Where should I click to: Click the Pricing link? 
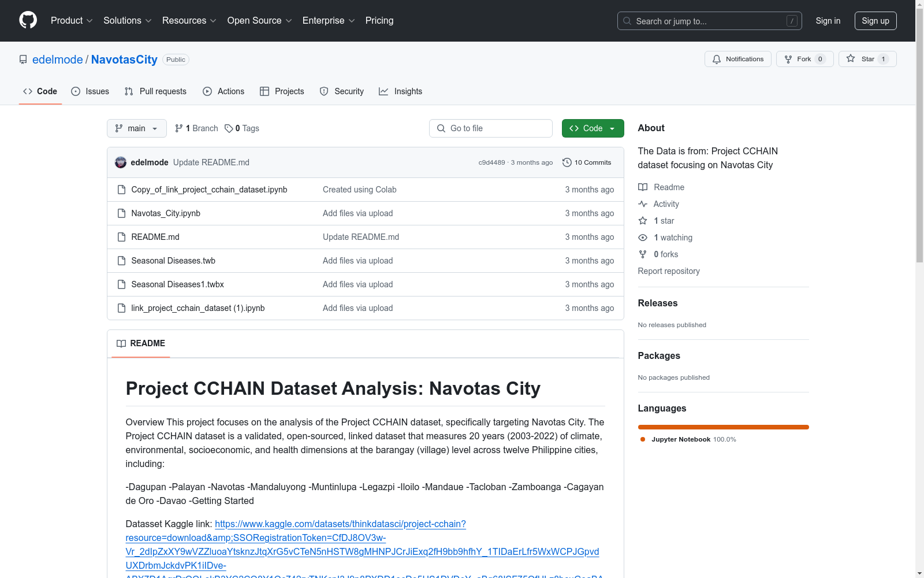click(x=379, y=21)
